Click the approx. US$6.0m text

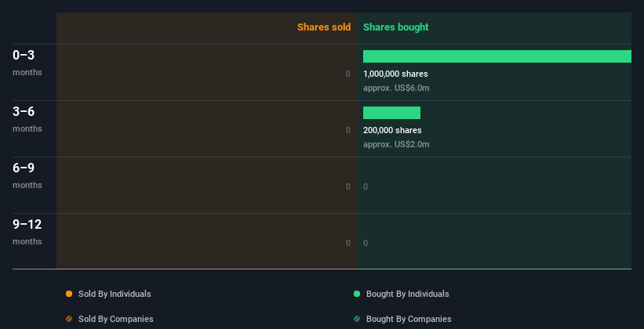[396, 88]
